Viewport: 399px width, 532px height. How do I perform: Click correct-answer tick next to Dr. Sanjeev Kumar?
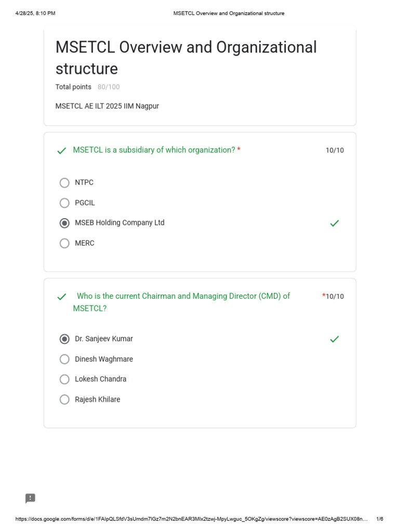tap(335, 339)
